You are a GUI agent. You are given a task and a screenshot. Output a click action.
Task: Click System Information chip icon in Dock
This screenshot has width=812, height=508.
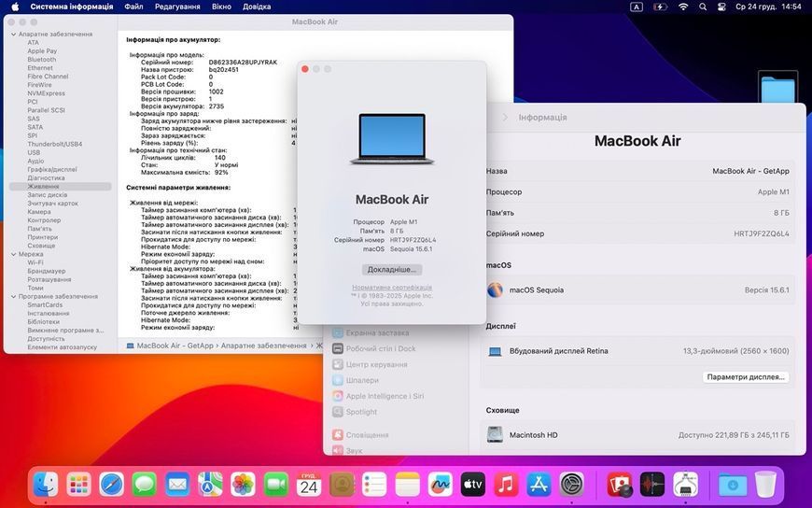685,486
